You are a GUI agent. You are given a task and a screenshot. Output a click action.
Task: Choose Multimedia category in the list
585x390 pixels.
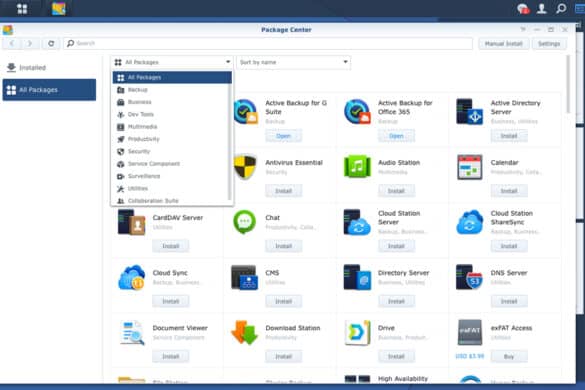172,127
